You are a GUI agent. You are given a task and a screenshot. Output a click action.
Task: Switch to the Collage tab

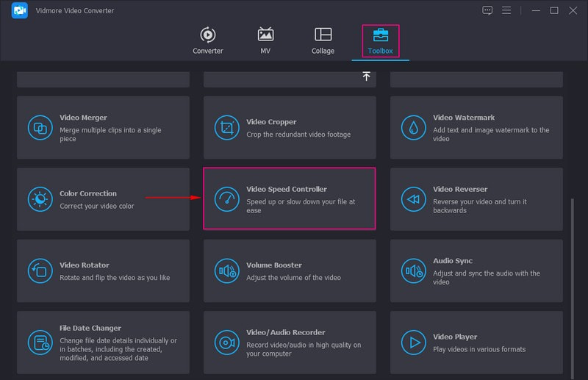click(x=323, y=41)
